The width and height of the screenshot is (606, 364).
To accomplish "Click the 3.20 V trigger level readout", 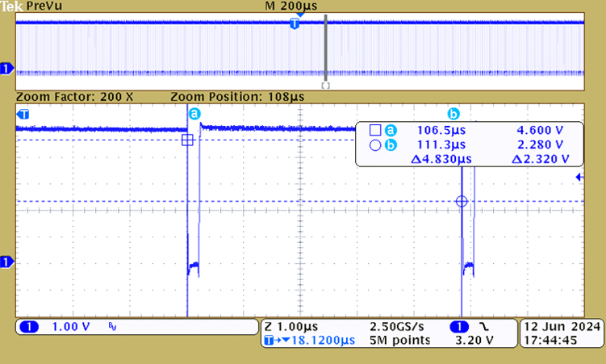I will point(473,341).
